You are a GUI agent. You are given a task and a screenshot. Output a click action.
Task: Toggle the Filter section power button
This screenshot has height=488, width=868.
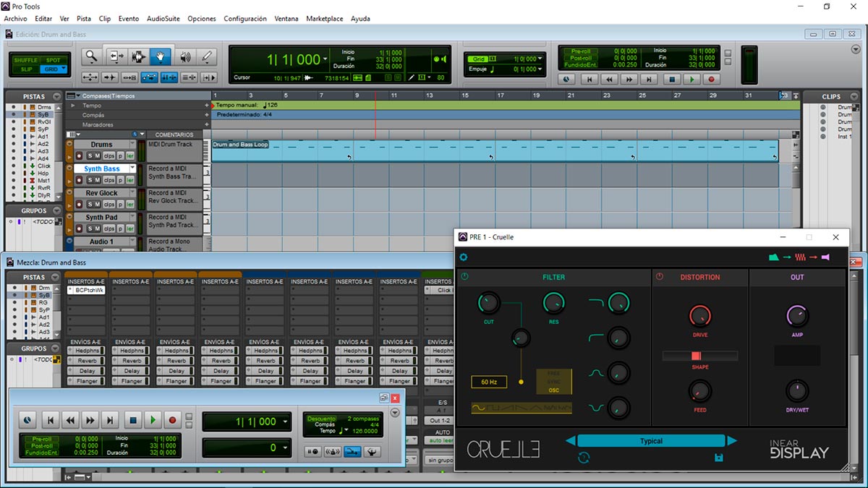pyautogui.click(x=464, y=277)
